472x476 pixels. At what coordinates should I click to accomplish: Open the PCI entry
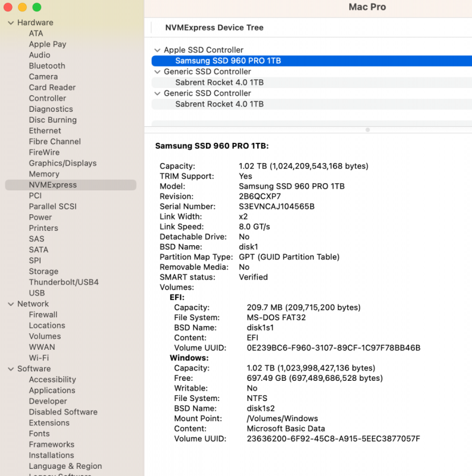tap(35, 196)
